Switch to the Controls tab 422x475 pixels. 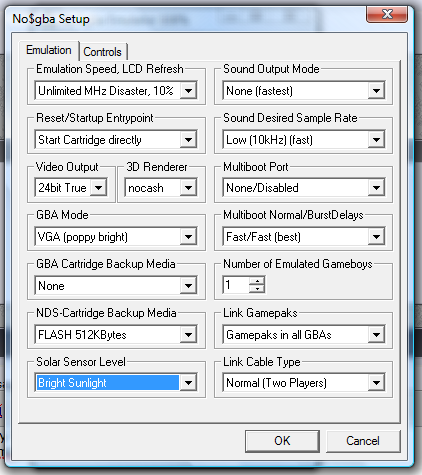pyautogui.click(x=103, y=52)
